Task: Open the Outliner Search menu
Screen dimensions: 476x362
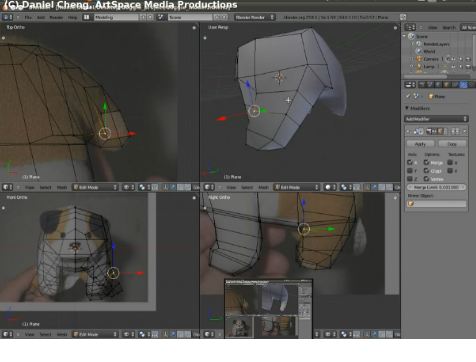Action: (449, 28)
